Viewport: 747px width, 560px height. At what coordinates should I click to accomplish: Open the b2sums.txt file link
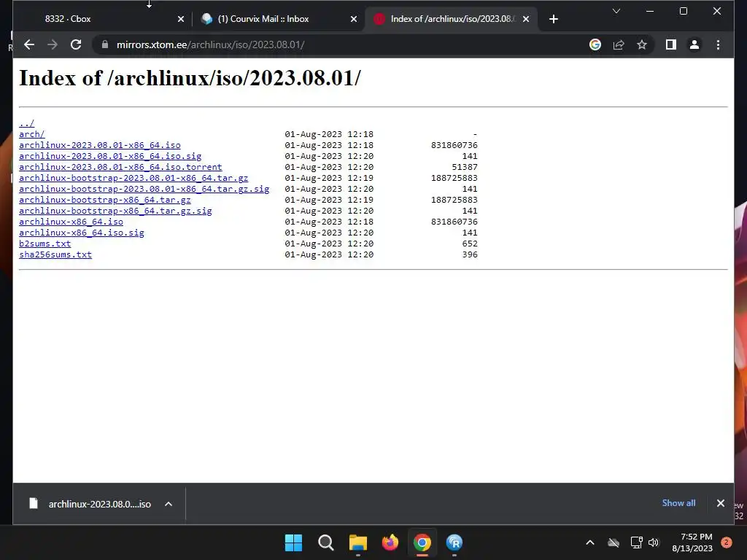[x=44, y=244]
